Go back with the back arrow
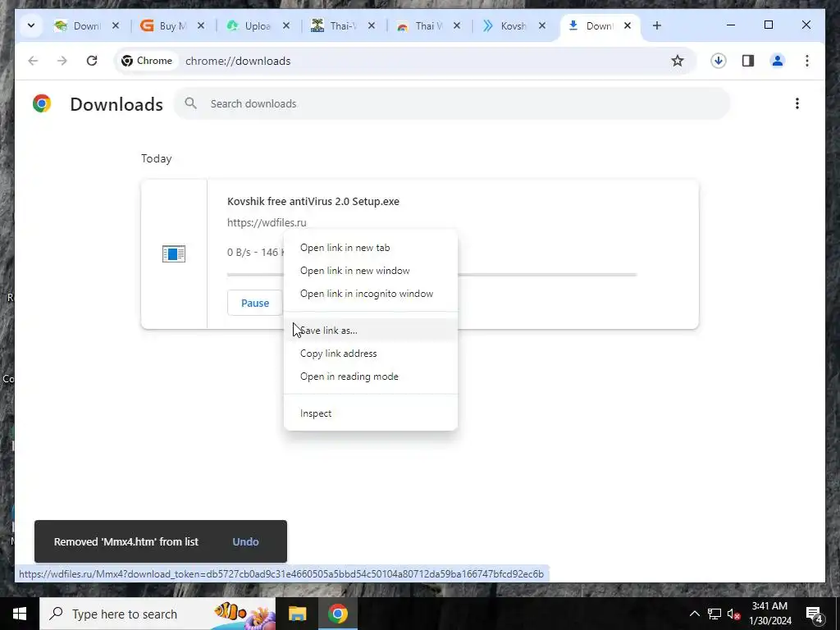 click(33, 61)
